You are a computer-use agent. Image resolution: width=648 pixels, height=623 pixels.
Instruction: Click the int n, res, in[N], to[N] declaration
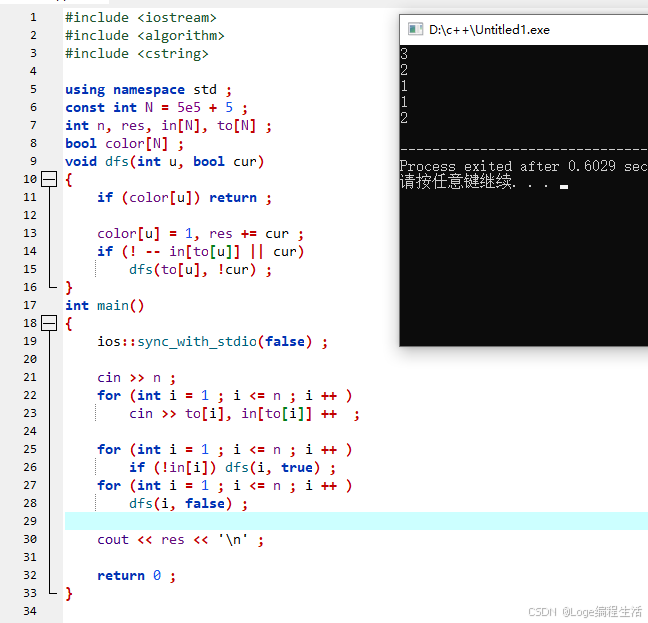[169, 126]
